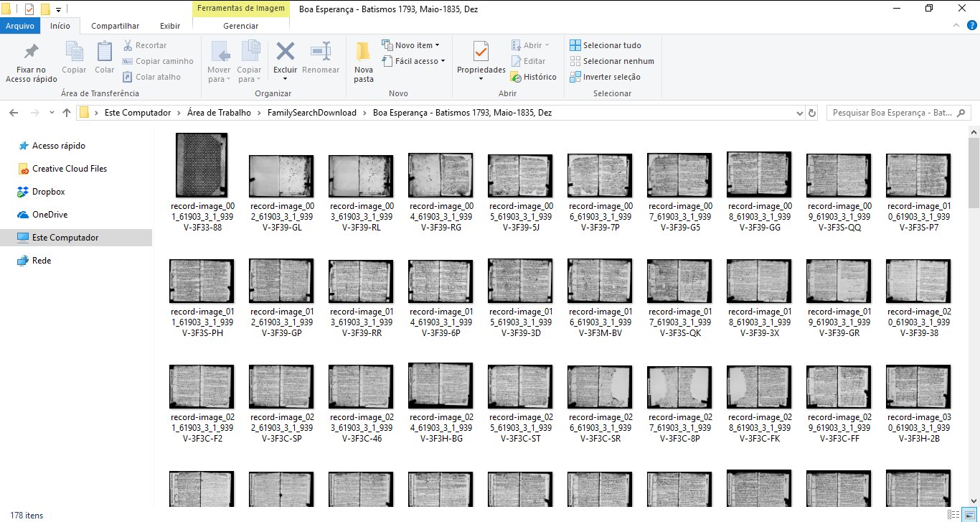The height and width of the screenshot is (522, 980).
Task: Switch to the Início ribbon tab
Action: click(60, 26)
